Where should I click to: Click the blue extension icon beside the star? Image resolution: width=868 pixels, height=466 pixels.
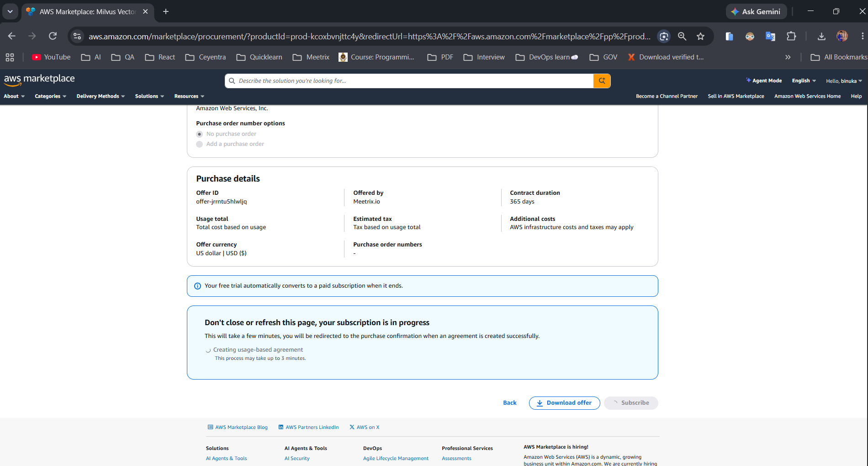pos(729,36)
